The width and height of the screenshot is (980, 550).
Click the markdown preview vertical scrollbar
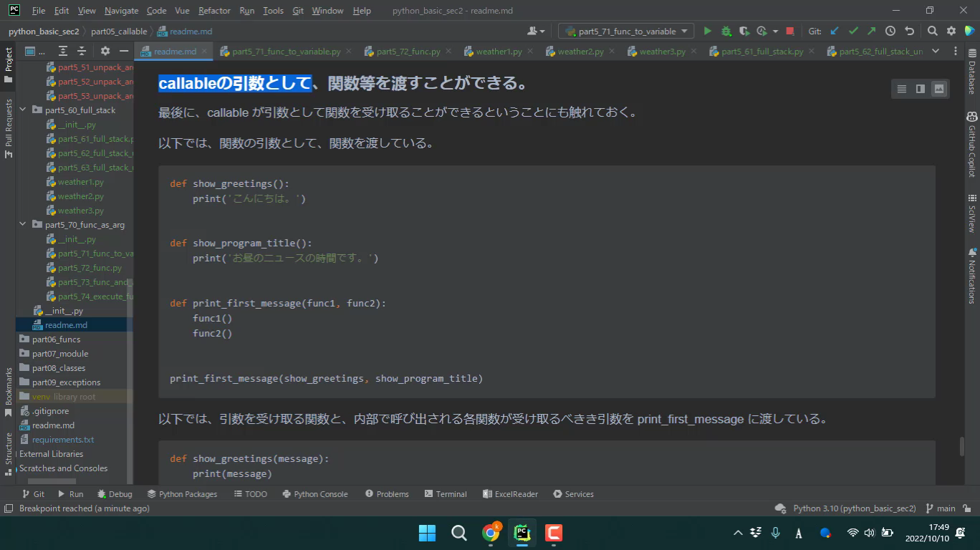point(961,445)
